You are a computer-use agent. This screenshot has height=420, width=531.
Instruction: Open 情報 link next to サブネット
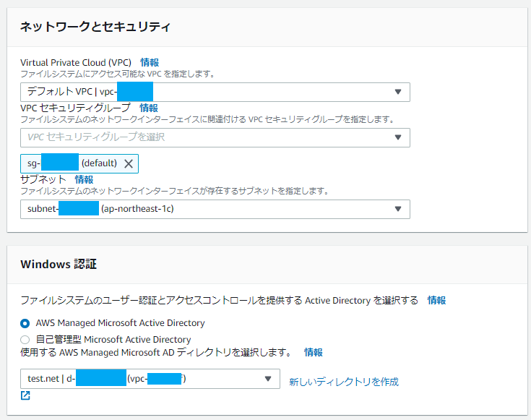coord(84,179)
